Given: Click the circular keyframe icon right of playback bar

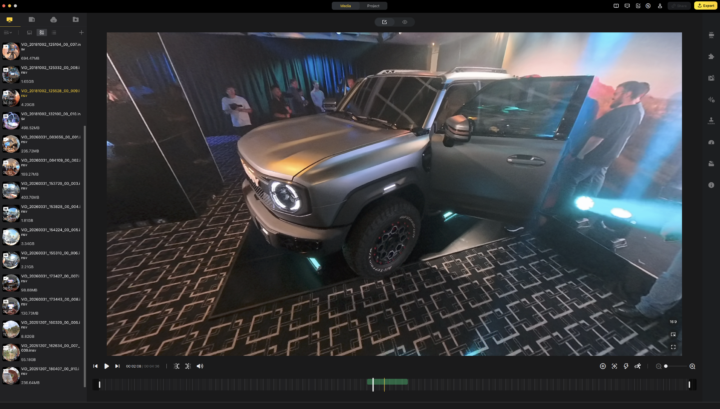Looking at the screenshot, I should click(x=603, y=366).
